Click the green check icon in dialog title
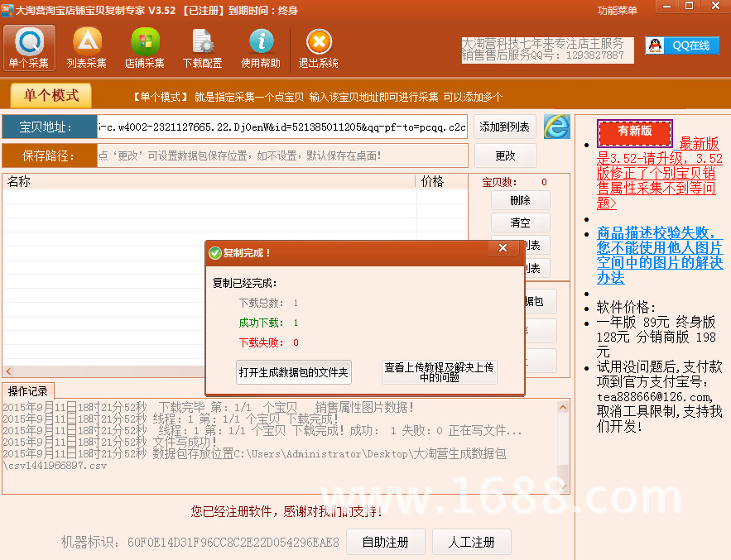731x560 pixels. (x=215, y=253)
